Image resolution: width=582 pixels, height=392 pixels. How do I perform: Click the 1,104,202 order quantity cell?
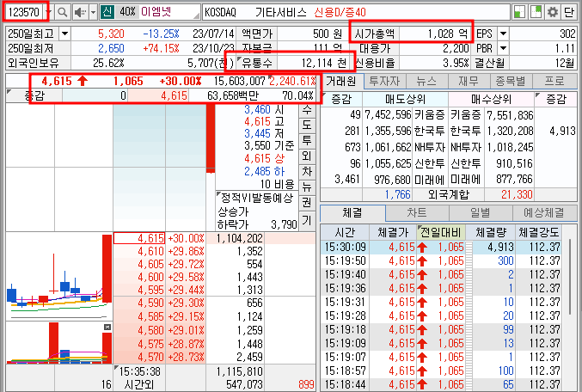[x=236, y=238]
